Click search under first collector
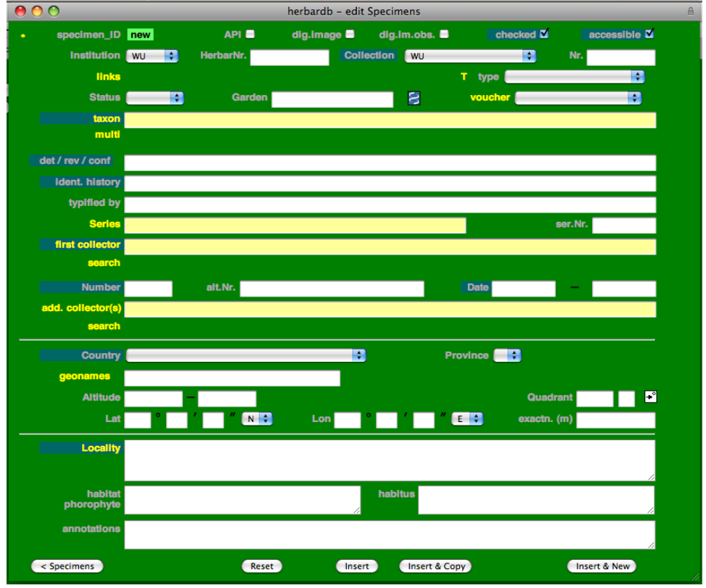Screen dimensions: 706x588 [x=104, y=262]
